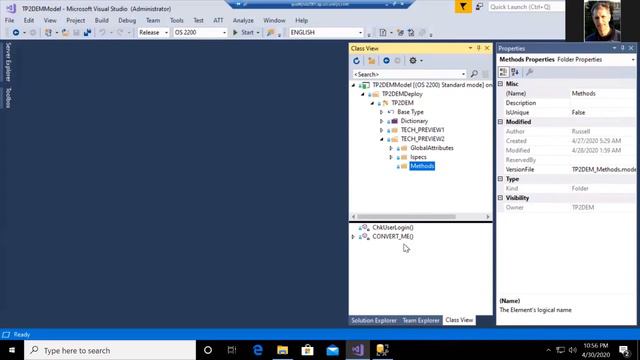Click Class View new folder icon
Screen dimensions: 640x360
tap(371, 61)
